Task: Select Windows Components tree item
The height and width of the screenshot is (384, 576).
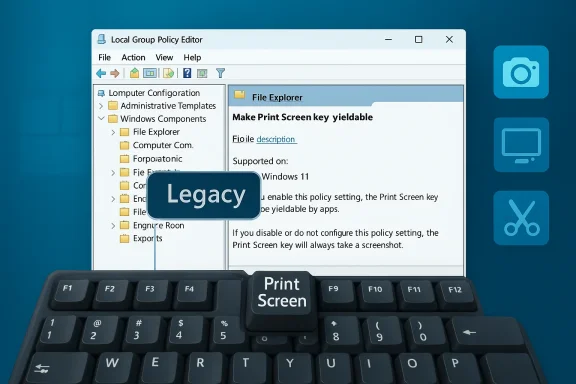Action: point(163,119)
